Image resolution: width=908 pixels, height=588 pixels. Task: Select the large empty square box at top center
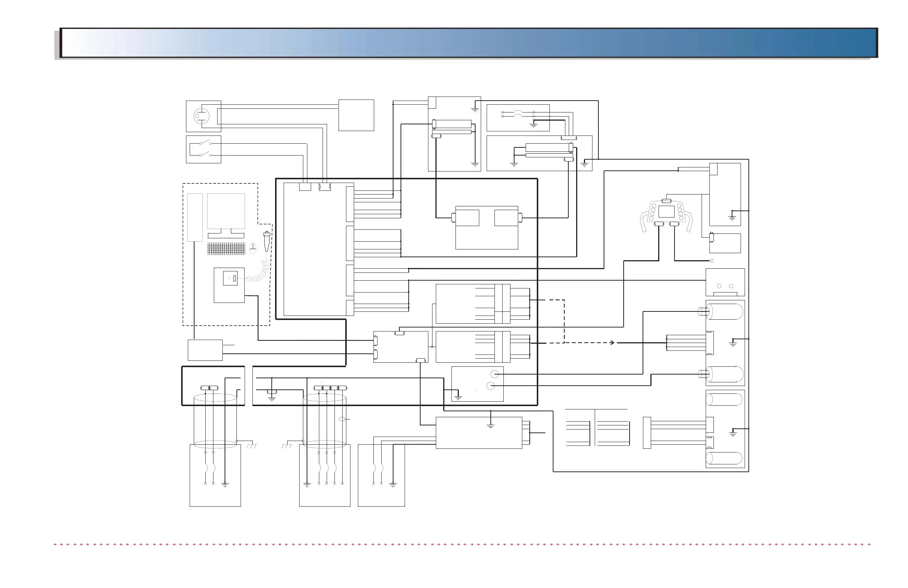pos(356,115)
